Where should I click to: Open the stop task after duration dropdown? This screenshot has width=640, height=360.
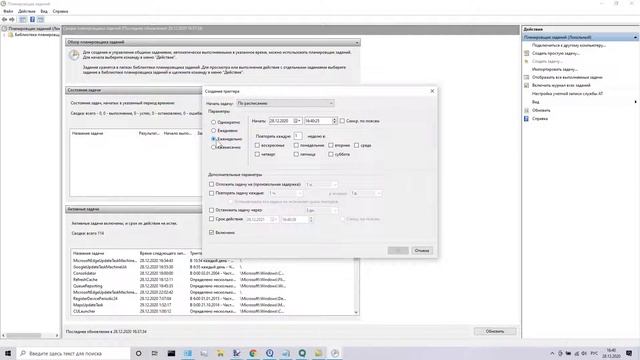tap(321, 210)
